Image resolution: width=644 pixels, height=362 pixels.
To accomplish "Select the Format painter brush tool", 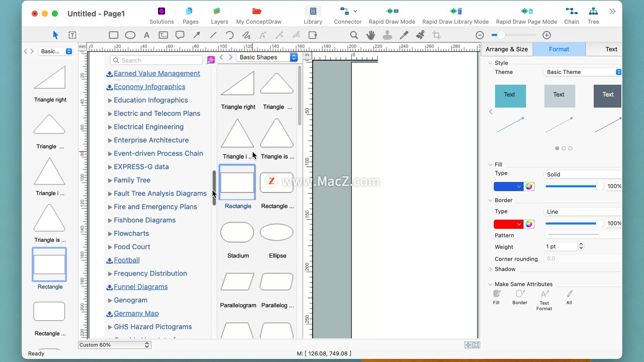I will (420, 35).
